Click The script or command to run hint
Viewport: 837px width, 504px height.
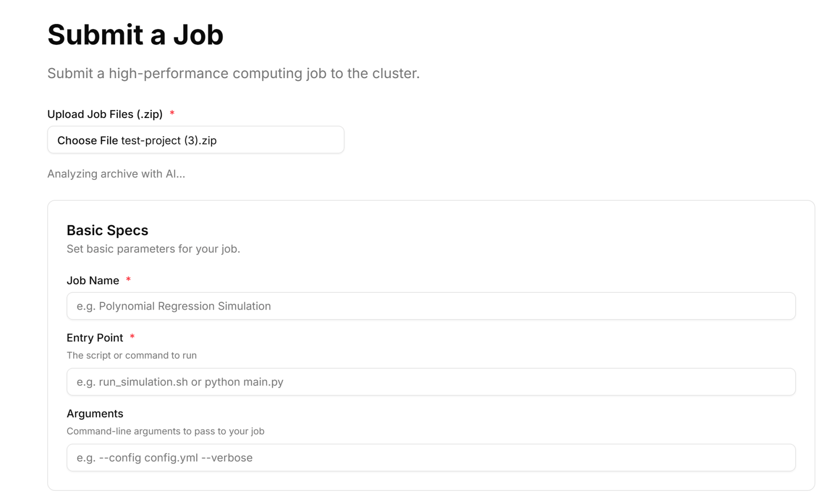(131, 356)
